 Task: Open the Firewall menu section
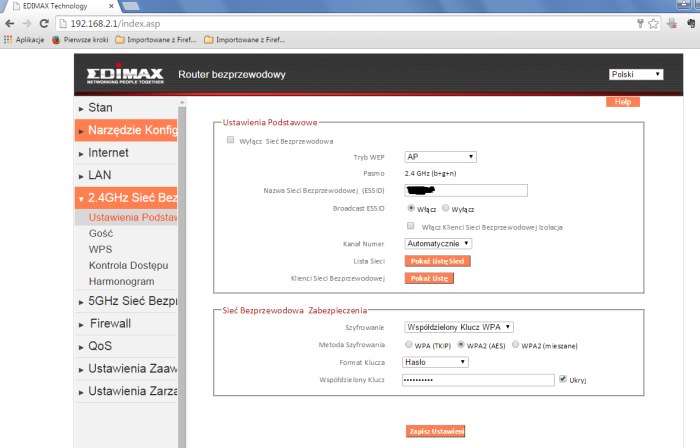(x=110, y=324)
